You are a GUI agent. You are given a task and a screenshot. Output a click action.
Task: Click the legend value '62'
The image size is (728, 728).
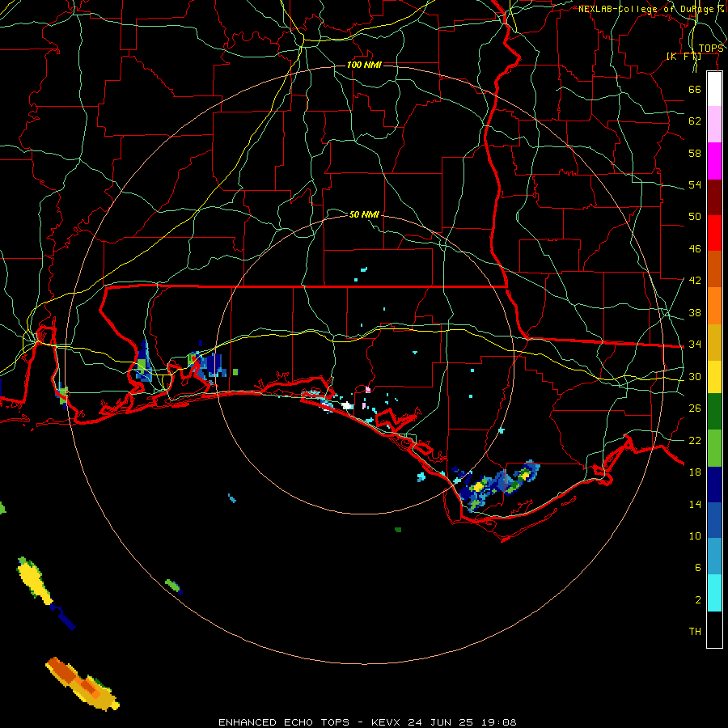pyautogui.click(x=695, y=121)
